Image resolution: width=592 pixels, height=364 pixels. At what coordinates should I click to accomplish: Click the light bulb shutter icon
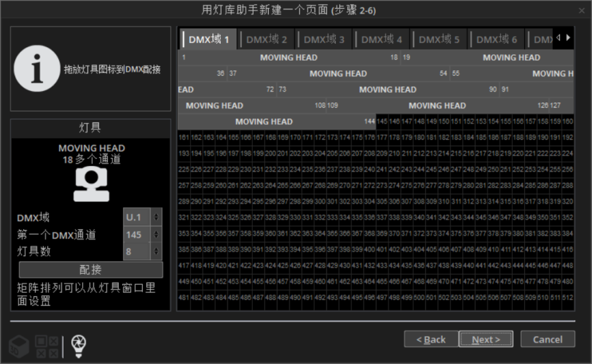pos(79,346)
